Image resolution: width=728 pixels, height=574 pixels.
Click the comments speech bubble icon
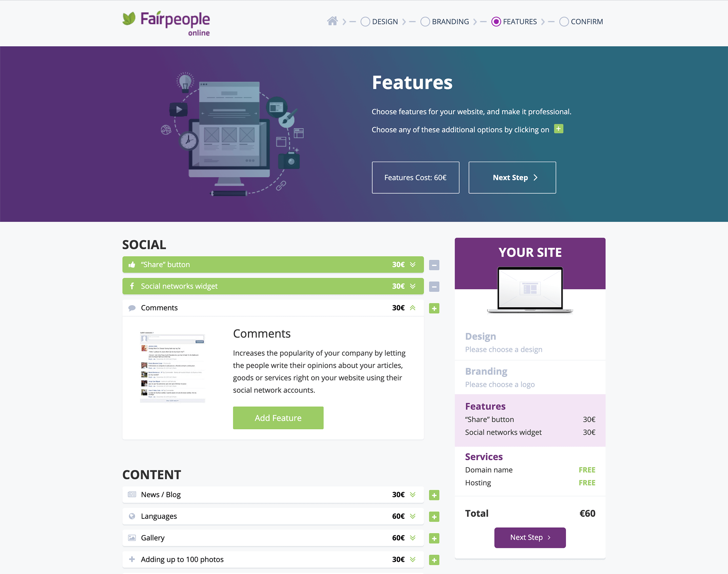point(132,307)
